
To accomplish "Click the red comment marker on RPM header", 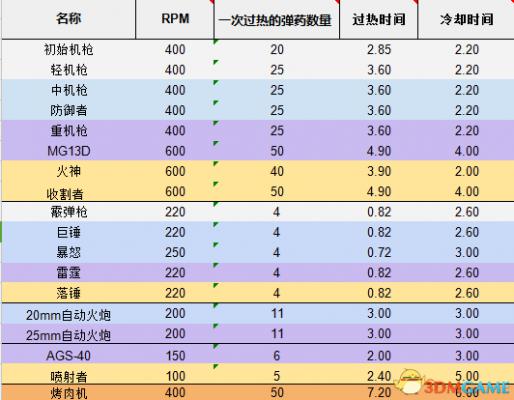I will 212,2.
